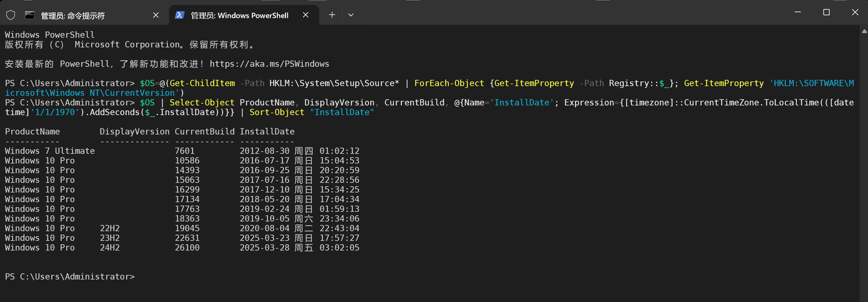Click install date 2016-09-25

click(x=264, y=170)
